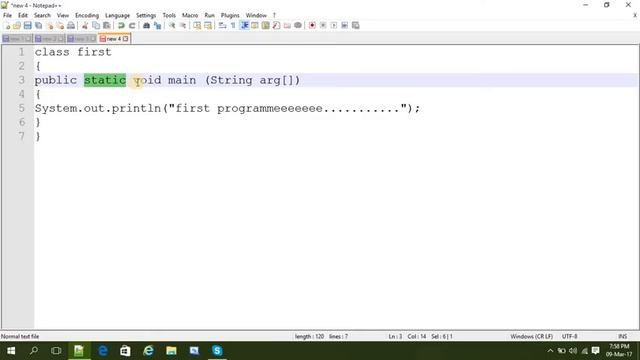Toggle Show All Characters paragraph icon
The width and height of the screenshot is (640, 360).
click(x=233, y=26)
